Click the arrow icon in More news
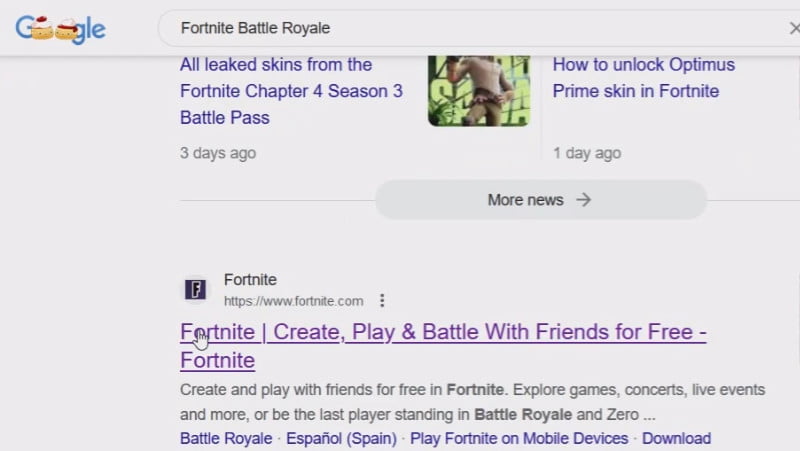800x451 pixels. click(x=583, y=200)
